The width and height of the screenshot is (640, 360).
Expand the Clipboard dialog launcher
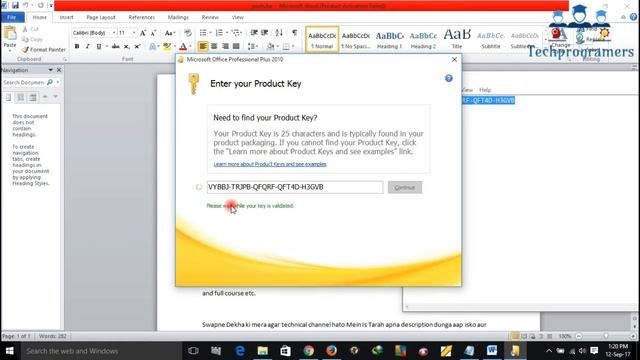64,59
